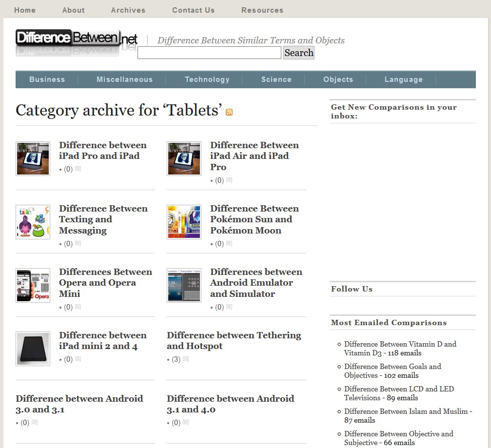The image size is (491, 448).
Task: Open LCD and LED Televisions comparison link
Action: click(x=399, y=393)
